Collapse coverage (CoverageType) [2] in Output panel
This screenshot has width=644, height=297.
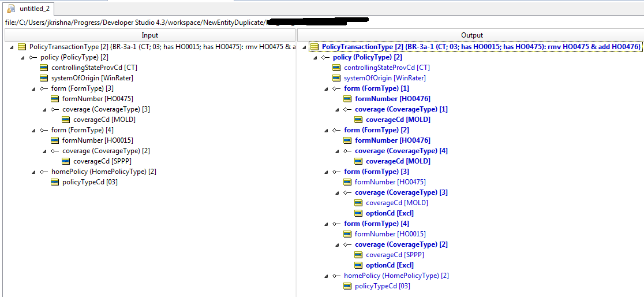337,245
